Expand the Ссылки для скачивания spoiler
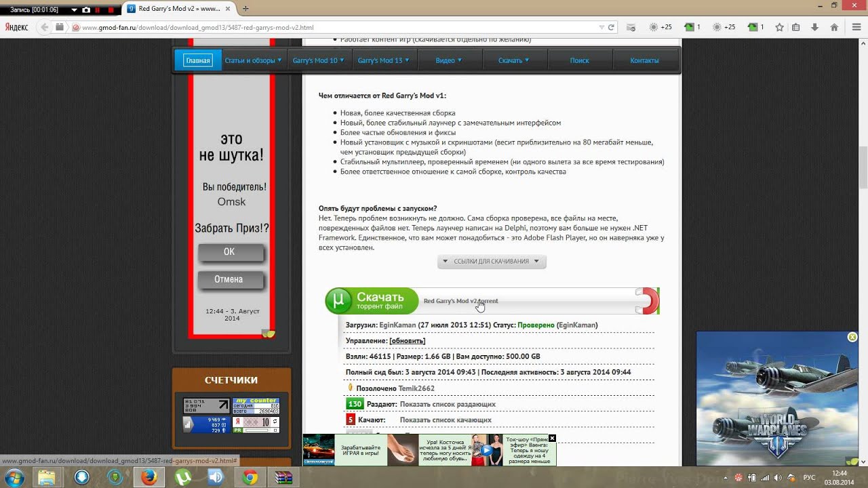 pyautogui.click(x=491, y=262)
